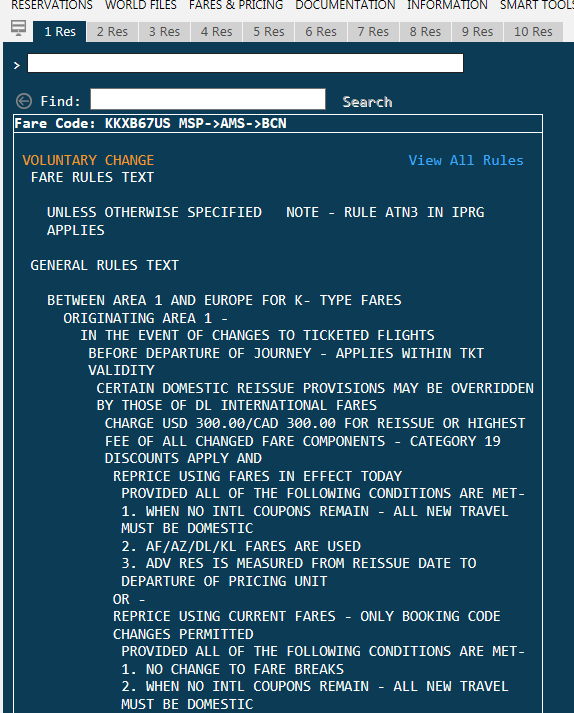Open the INFORMATION menu

click(447, 5)
